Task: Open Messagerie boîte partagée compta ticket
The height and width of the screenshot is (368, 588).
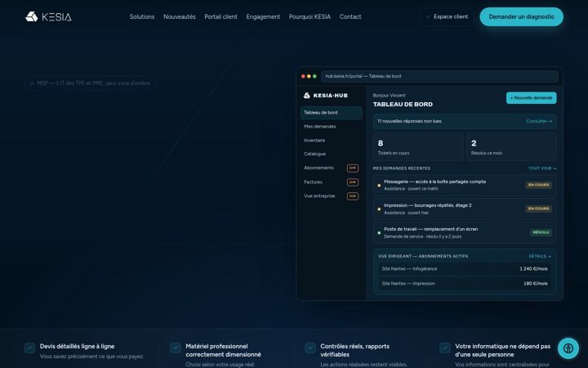Action: coord(465,185)
